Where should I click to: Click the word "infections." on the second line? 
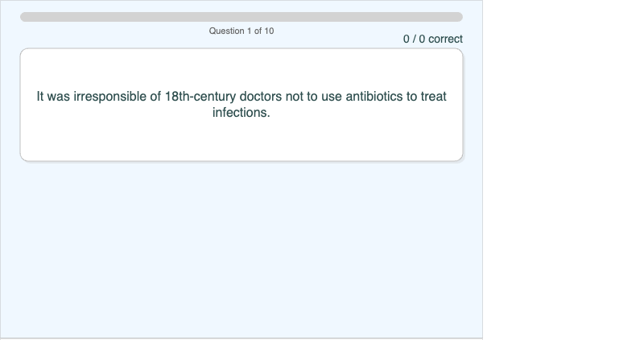(x=242, y=113)
